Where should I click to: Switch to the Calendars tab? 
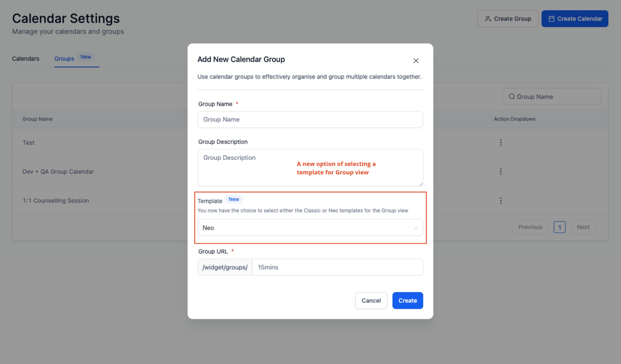coord(26,59)
